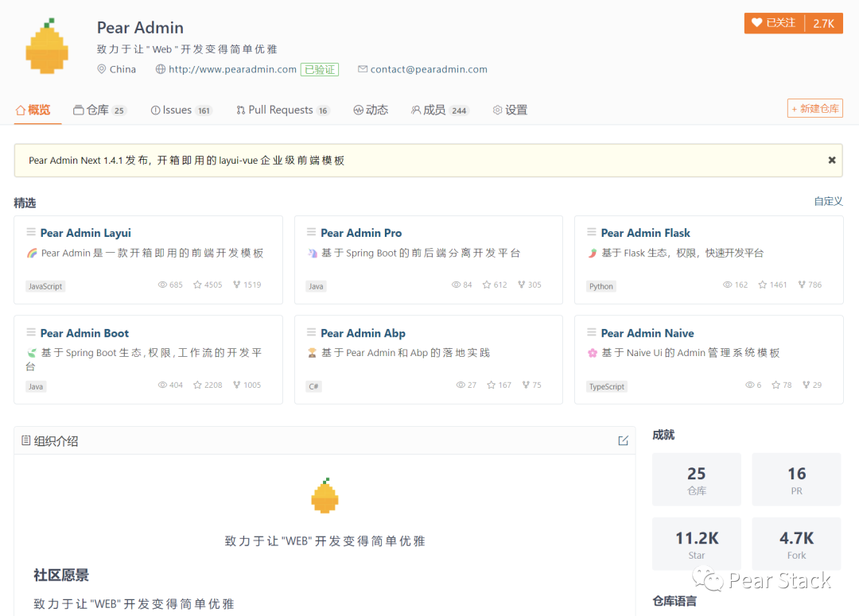Click the 新建仓库 new repository button
This screenshot has width=859, height=616.
coord(814,108)
